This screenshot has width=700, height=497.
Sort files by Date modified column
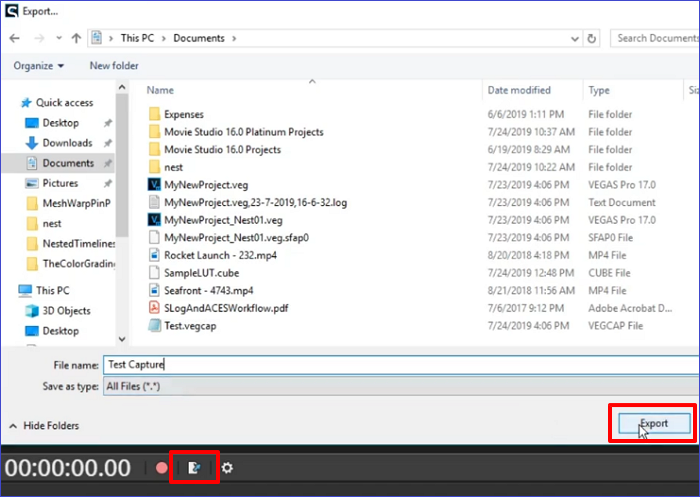pyautogui.click(x=518, y=90)
